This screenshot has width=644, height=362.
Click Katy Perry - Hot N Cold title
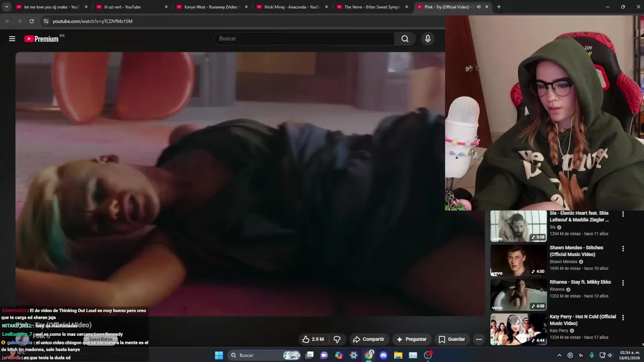click(583, 320)
